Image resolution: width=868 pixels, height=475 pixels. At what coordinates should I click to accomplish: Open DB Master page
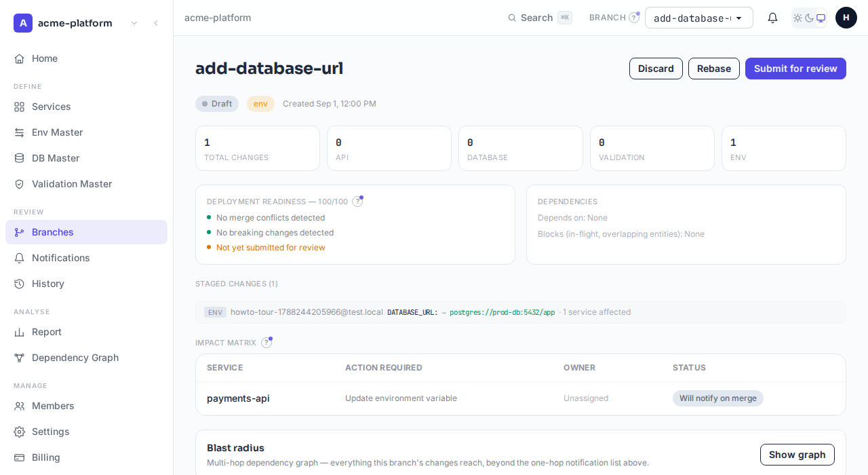[86, 158]
